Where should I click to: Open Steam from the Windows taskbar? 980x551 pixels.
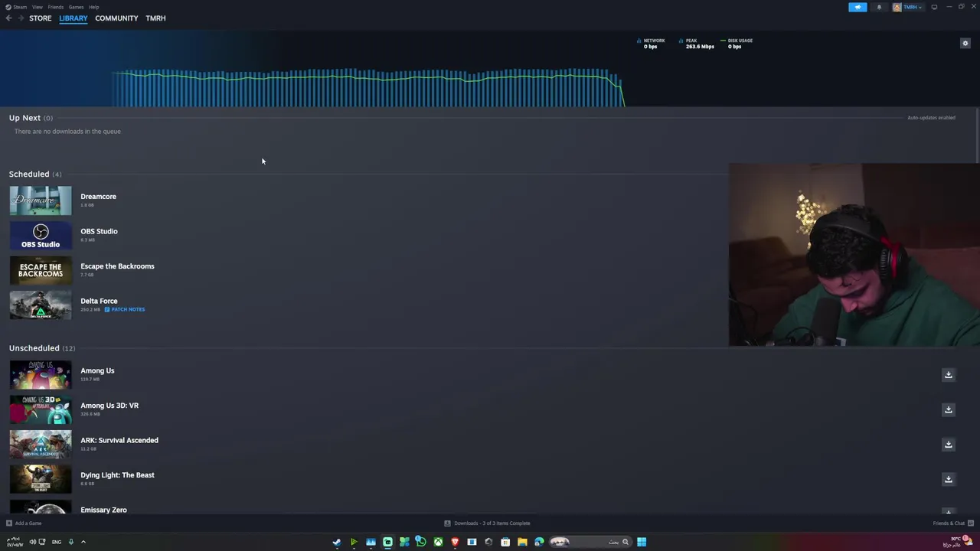[x=337, y=542]
